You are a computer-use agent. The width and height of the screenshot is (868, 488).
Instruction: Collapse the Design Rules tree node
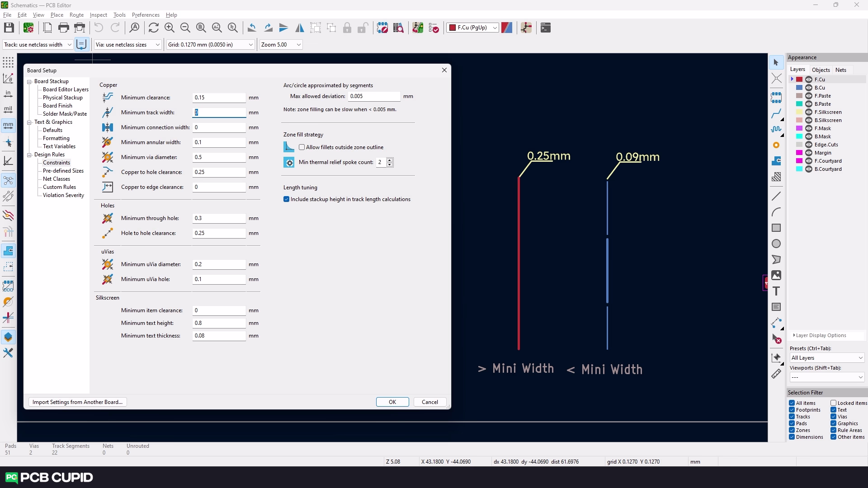[29, 155]
